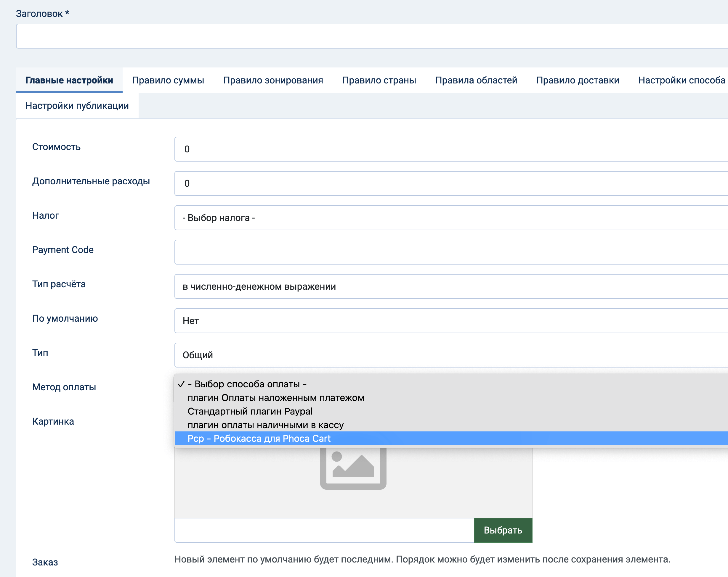Pick "плагин оплаты наличными в кассу" option

(266, 425)
